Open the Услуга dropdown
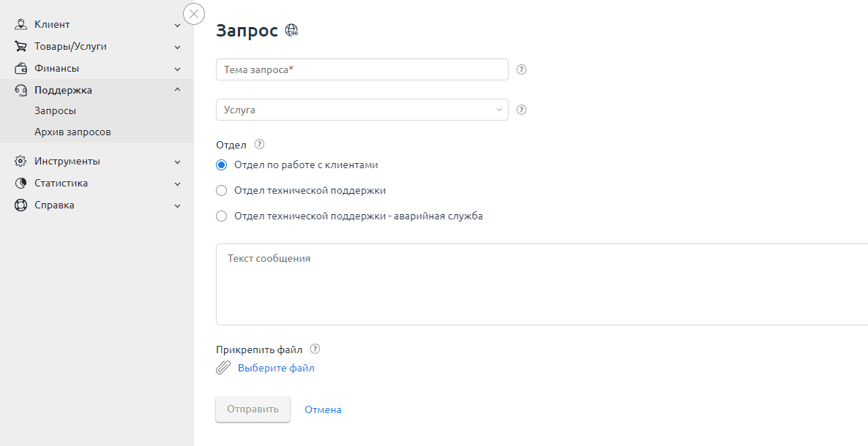This screenshot has width=868, height=446. coord(362,109)
